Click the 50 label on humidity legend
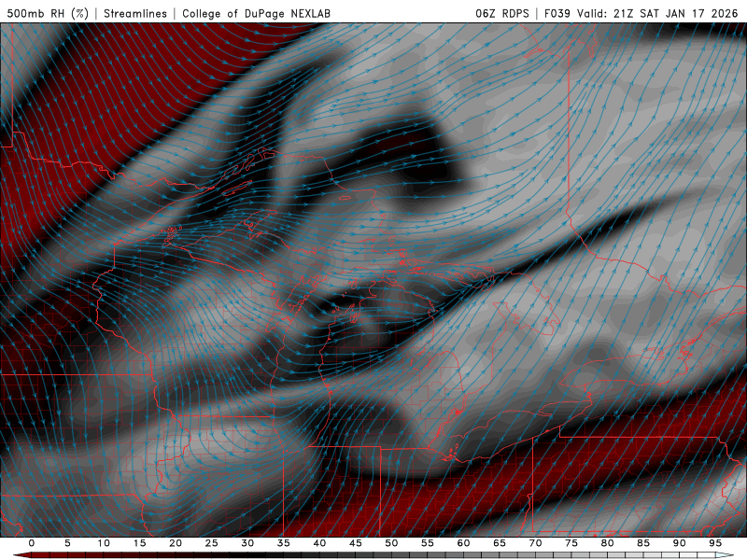This screenshot has width=747, height=560. (x=391, y=543)
